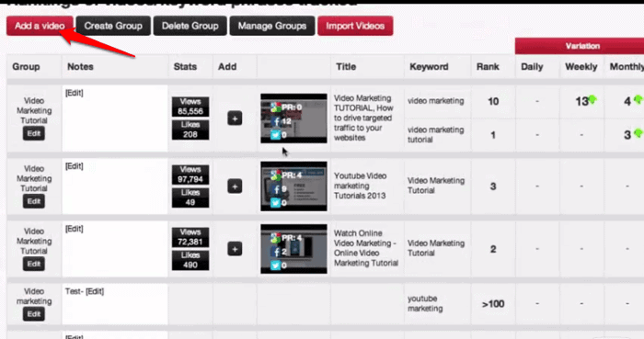Image resolution: width=644 pixels, height=339 pixels.
Task: Click Facebook icon showing 2 shares
Action: (x=276, y=252)
